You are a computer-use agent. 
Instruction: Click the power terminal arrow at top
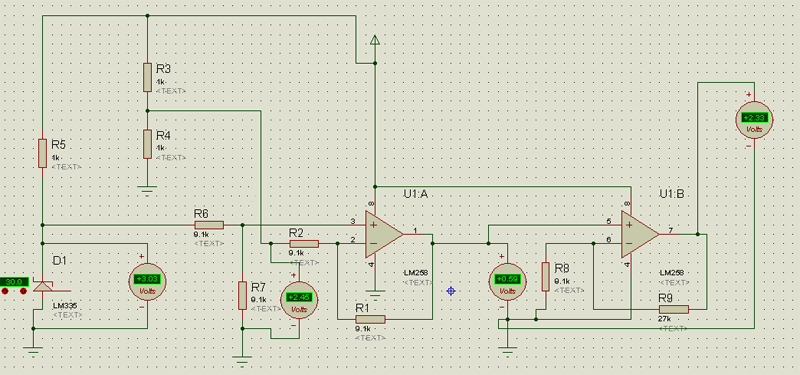(x=375, y=40)
